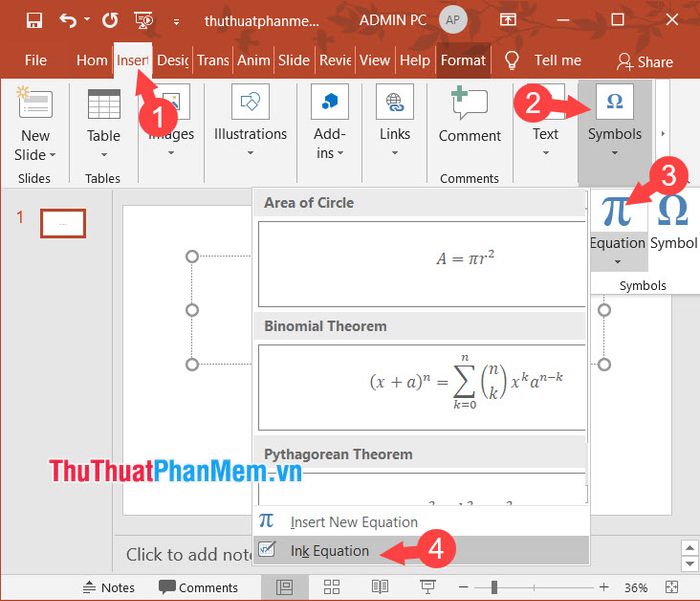Click notes pane scroll up arrow
The width and height of the screenshot is (700, 601).
(690, 547)
